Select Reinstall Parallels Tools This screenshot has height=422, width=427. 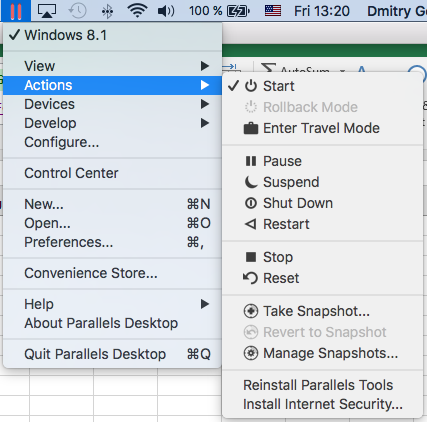(x=322, y=385)
